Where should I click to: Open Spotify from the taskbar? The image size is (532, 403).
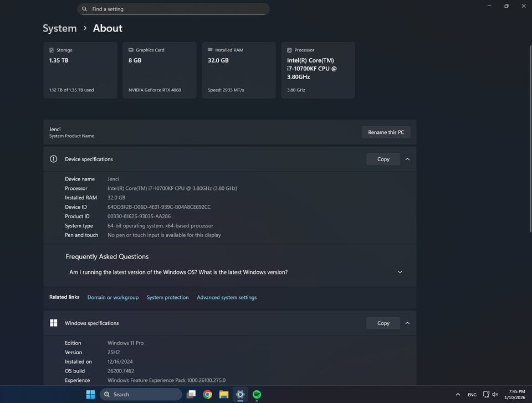tap(257, 394)
